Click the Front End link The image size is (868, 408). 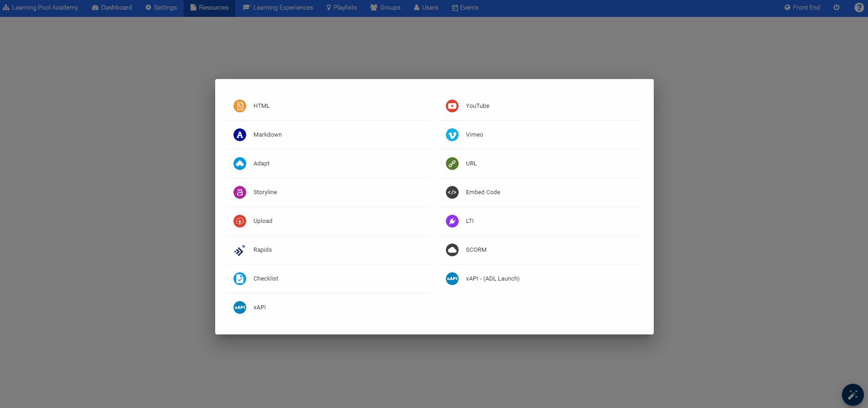(802, 8)
